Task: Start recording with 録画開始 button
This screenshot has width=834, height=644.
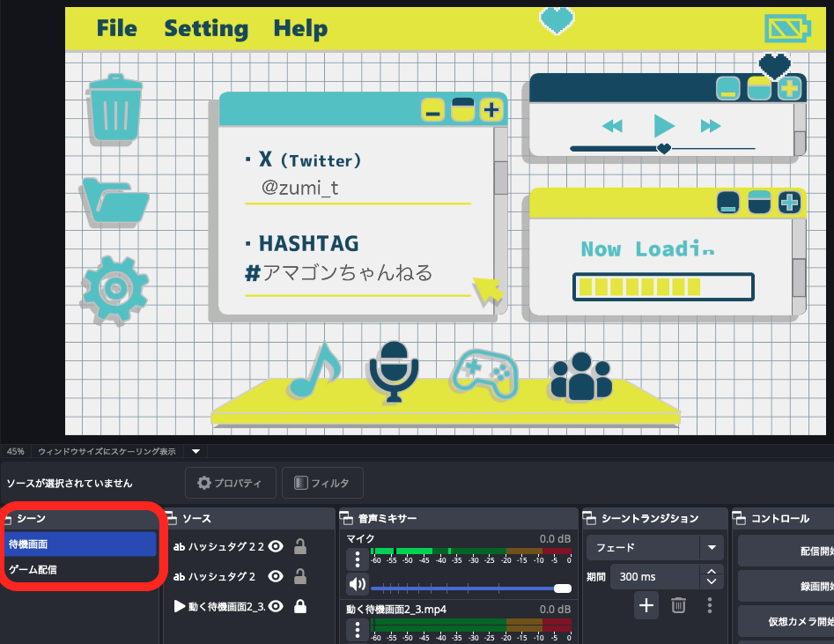Action: 786,586
